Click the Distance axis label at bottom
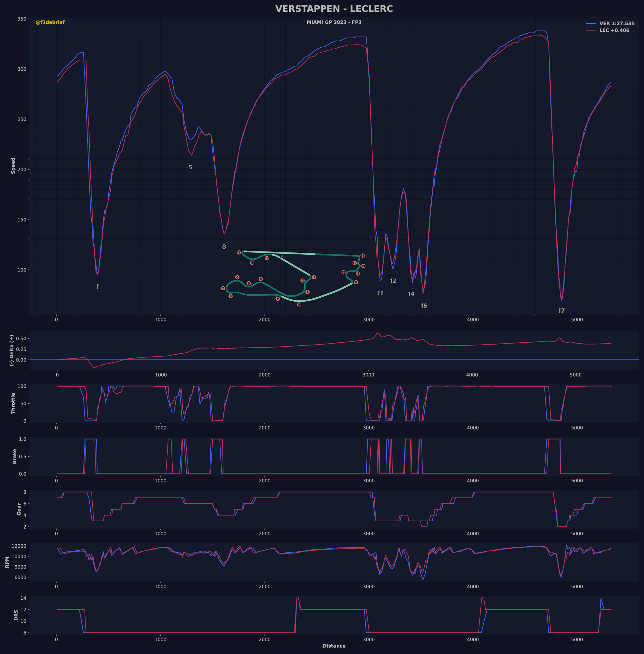This screenshot has height=654, width=644. [x=334, y=646]
